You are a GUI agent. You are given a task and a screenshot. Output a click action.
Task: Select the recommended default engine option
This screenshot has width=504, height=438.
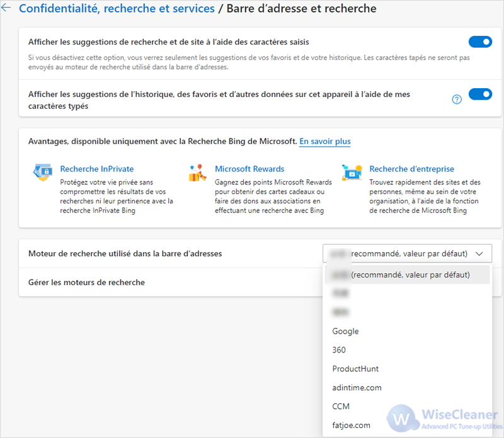pos(407,274)
